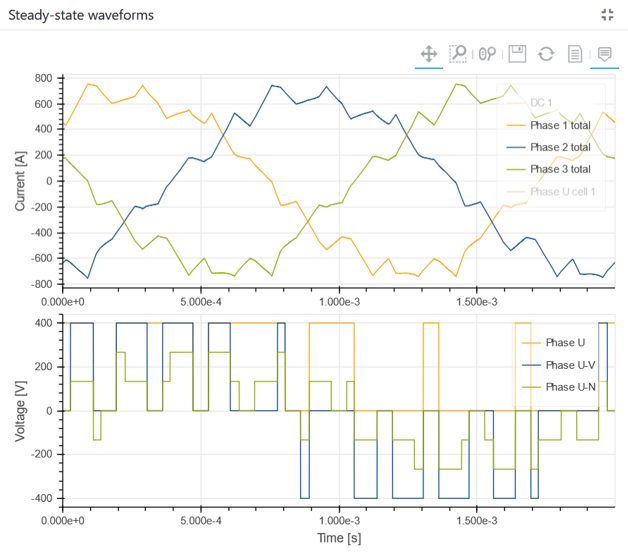The width and height of the screenshot is (628, 556).
Task: Hide the Phase 1 total trace via legend
Action: (559, 125)
